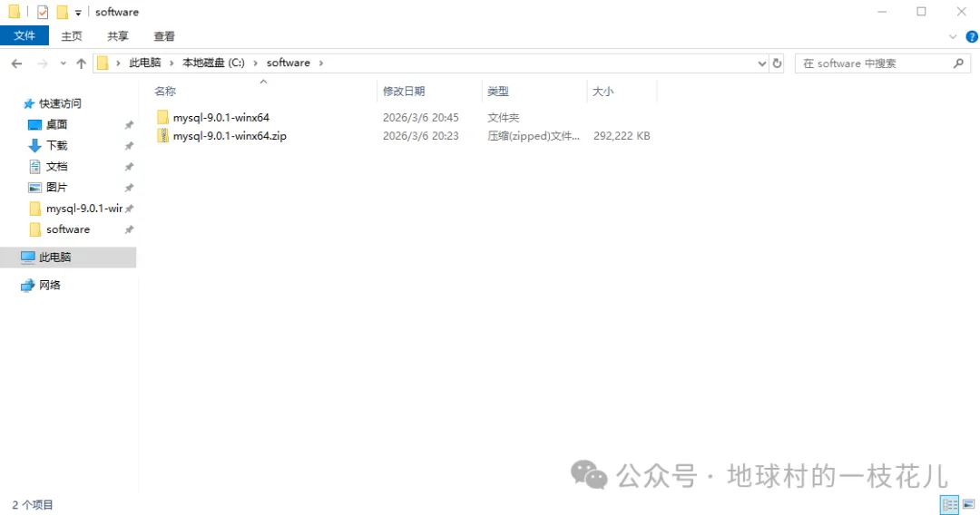Open 下载 in quick access
The width and height of the screenshot is (980, 515).
coord(57,145)
